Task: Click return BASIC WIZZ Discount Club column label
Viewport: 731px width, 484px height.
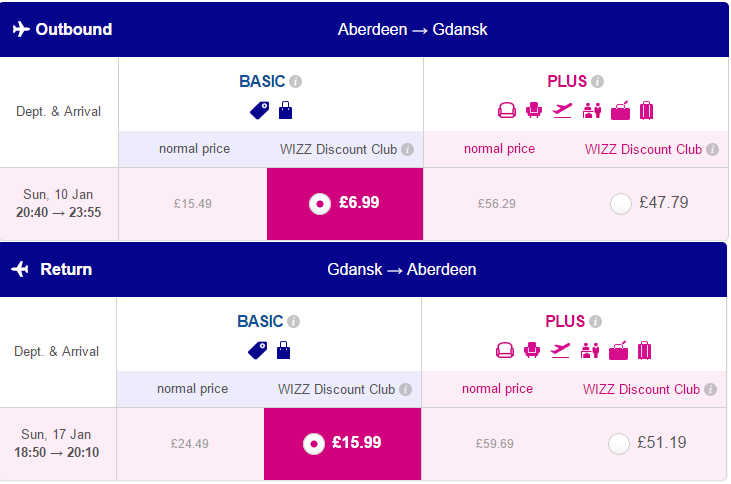Action: click(336, 389)
